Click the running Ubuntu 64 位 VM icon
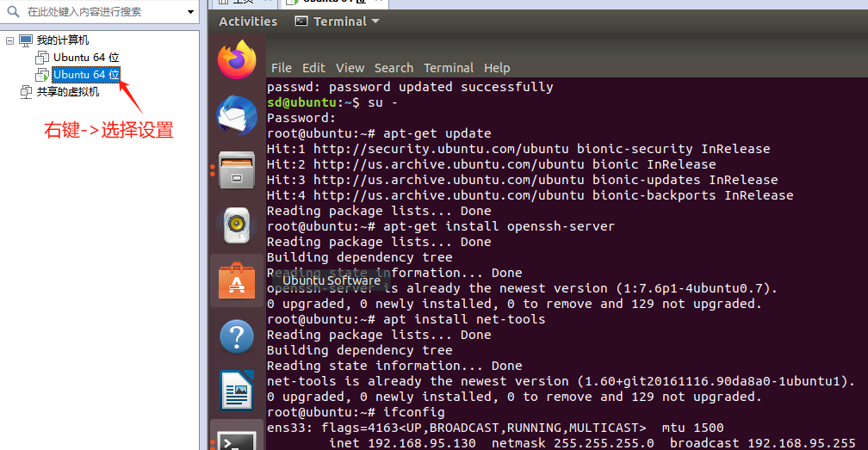This screenshot has height=450, width=868. pos(42,75)
